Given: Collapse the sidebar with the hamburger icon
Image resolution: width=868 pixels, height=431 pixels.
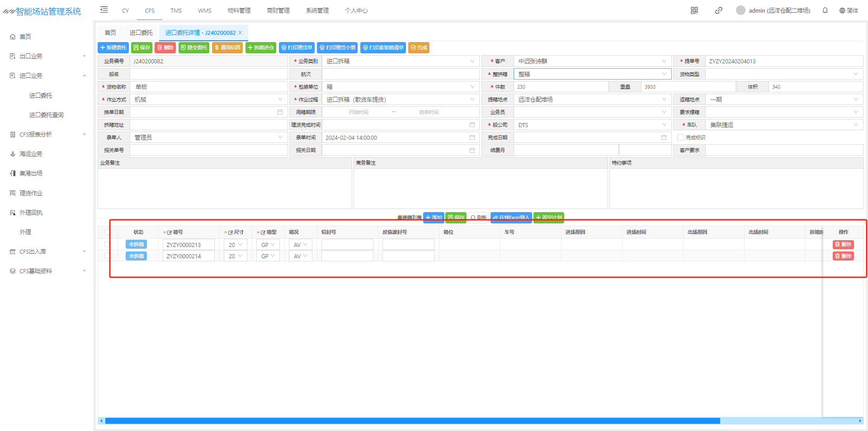Looking at the screenshot, I should point(104,10).
